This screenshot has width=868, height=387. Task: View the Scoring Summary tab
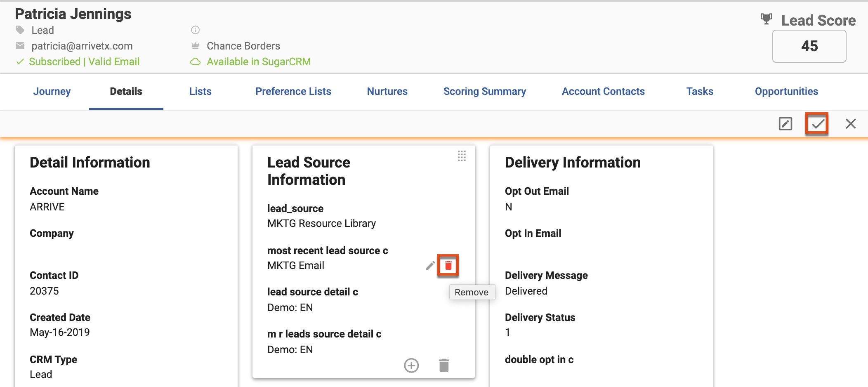484,91
